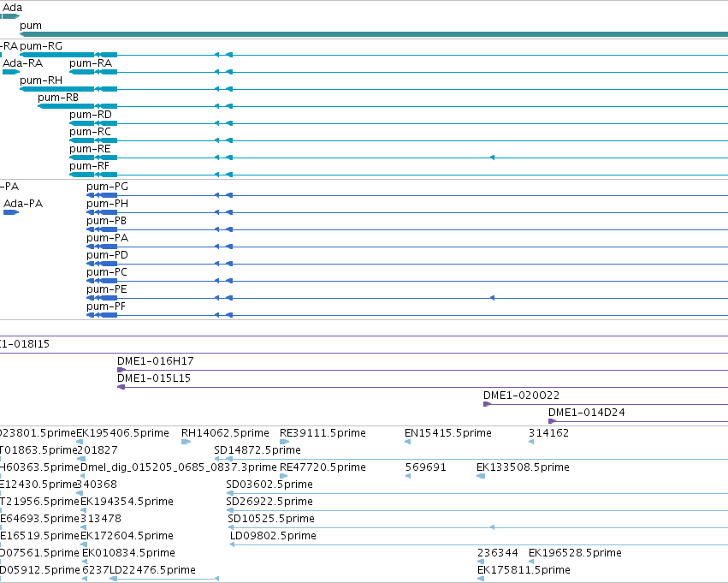Click the Ada-PA blue CDS glyph
The height and width of the screenshot is (583, 728).
point(10,212)
